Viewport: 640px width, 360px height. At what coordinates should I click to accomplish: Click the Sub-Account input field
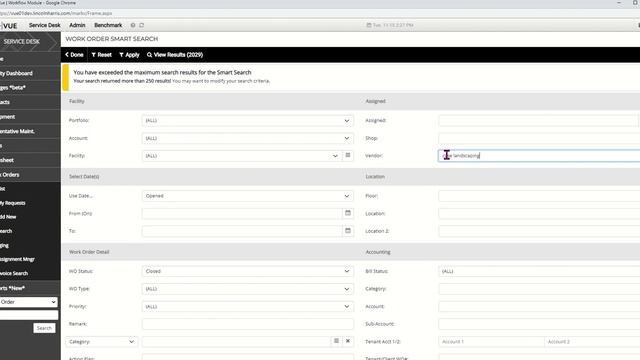click(x=539, y=324)
